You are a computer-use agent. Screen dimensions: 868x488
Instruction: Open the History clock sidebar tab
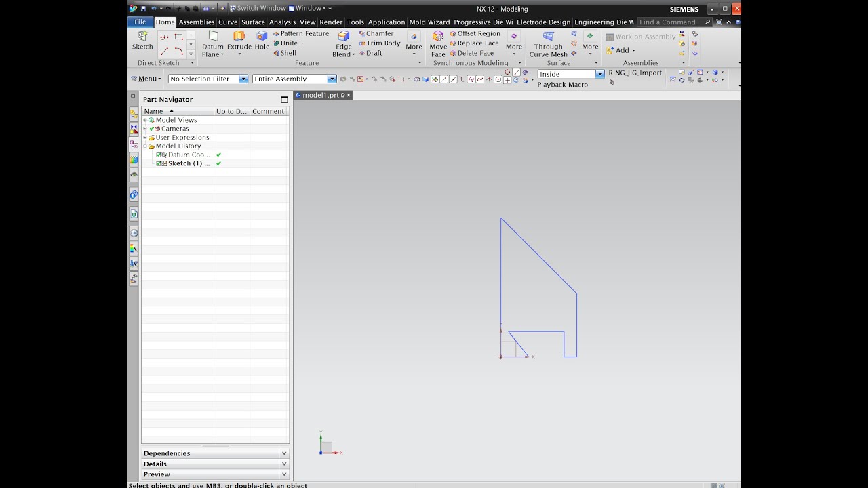(134, 232)
